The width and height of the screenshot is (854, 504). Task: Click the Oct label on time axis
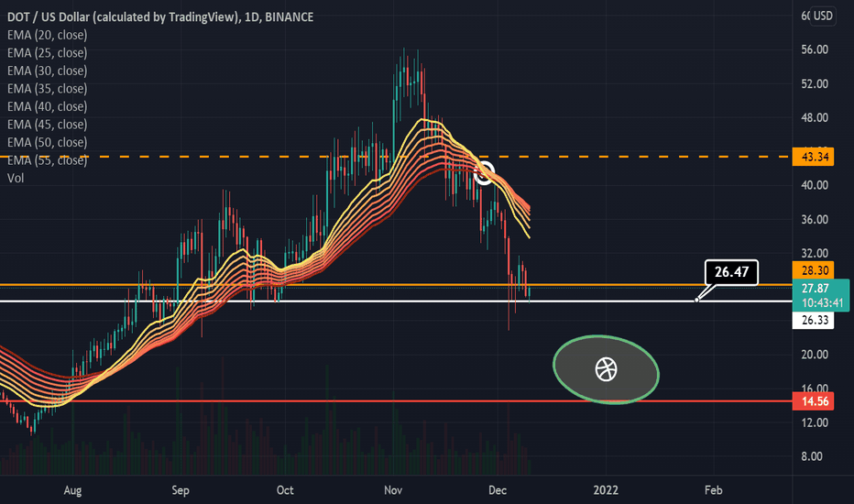click(285, 490)
